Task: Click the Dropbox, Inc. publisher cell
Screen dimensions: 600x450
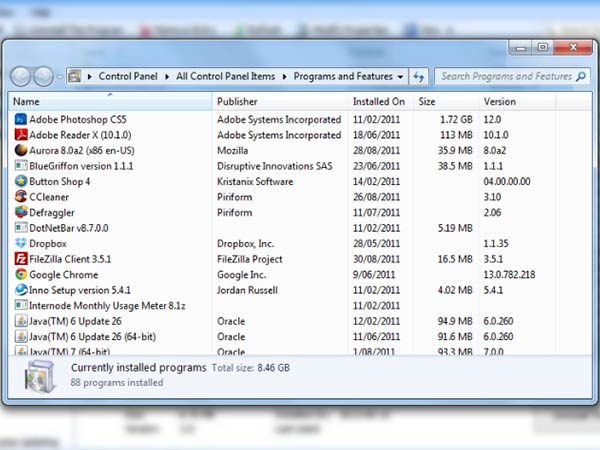Action: point(246,243)
